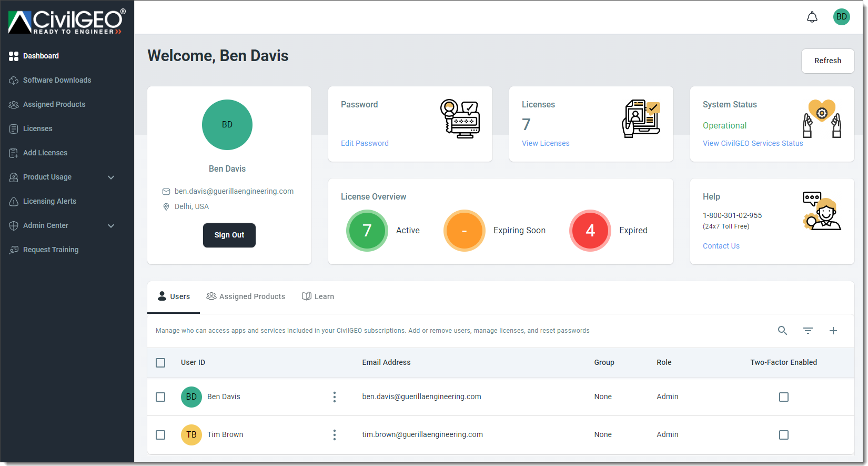
Task: Click the Admin Center shield icon
Action: 14,225
